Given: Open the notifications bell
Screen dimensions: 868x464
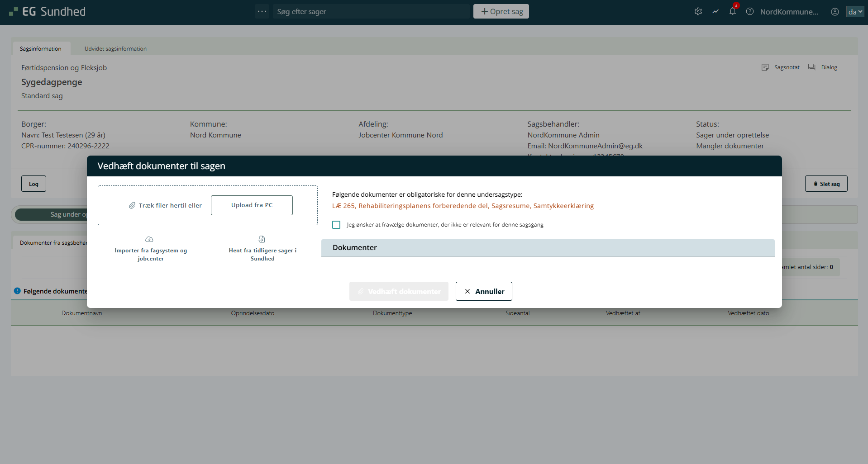Looking at the screenshot, I should click(733, 12).
